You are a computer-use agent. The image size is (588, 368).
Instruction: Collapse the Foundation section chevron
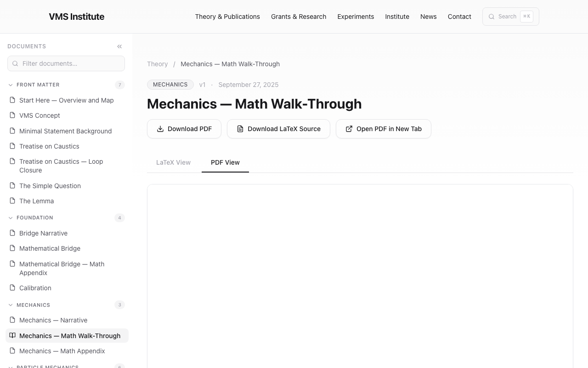[11, 218]
